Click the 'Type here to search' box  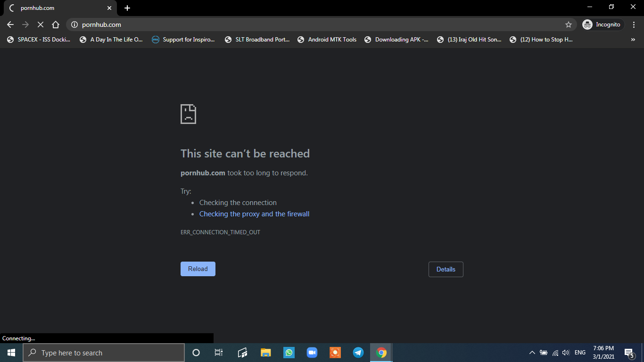104,353
